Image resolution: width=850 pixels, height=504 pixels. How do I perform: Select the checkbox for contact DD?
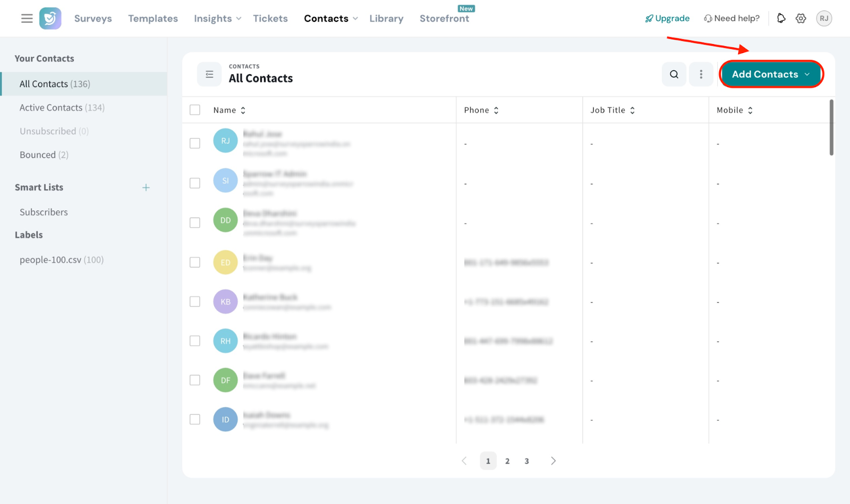(195, 223)
